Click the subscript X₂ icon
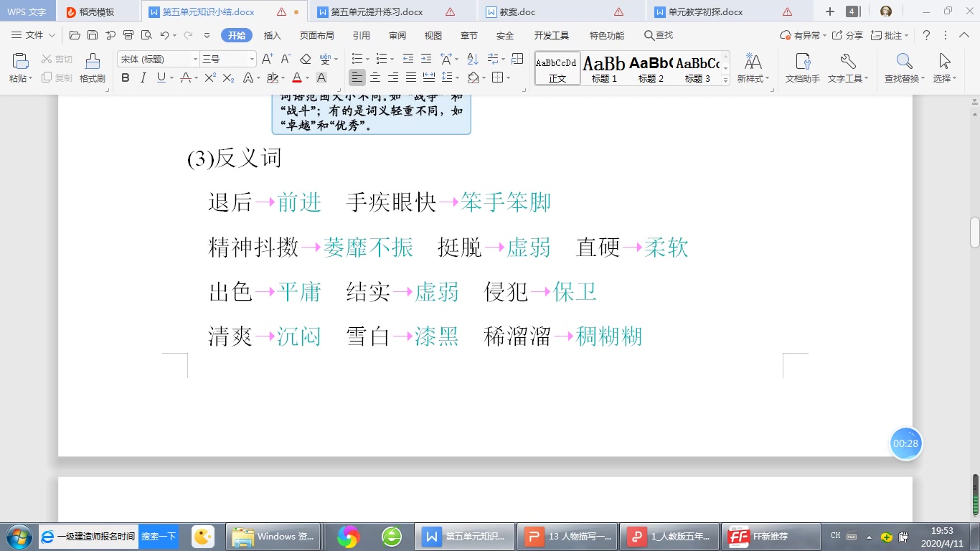This screenshot has width=980, height=551. [x=228, y=77]
